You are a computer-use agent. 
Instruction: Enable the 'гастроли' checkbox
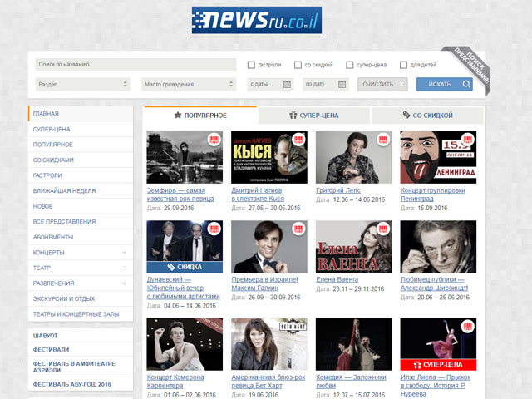pos(252,64)
